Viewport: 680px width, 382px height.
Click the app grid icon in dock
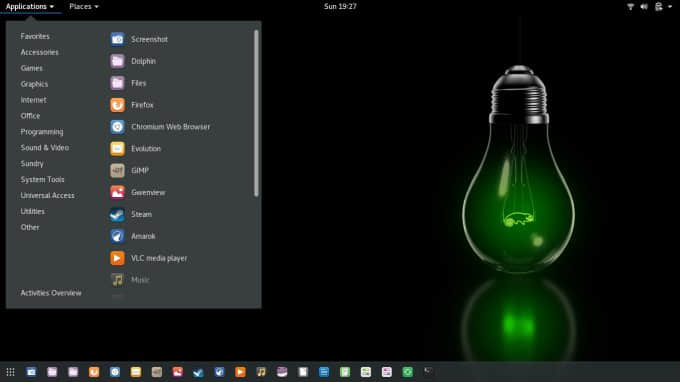click(x=10, y=372)
